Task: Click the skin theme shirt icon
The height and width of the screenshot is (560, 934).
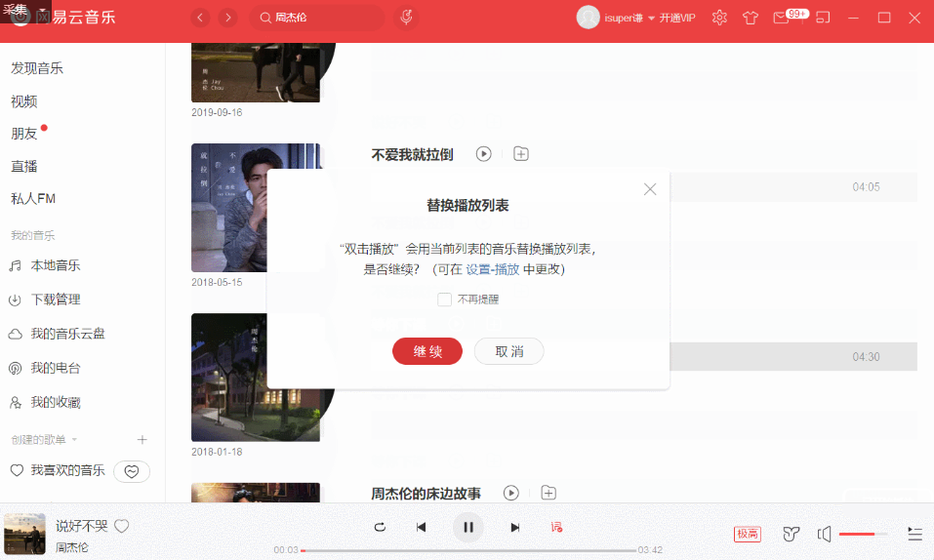Action: (x=750, y=18)
